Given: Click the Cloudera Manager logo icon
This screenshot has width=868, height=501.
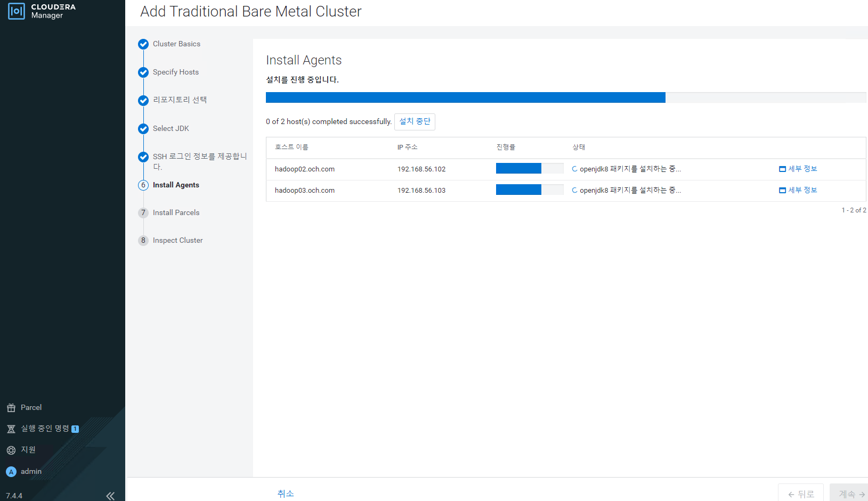Looking at the screenshot, I should [x=17, y=11].
